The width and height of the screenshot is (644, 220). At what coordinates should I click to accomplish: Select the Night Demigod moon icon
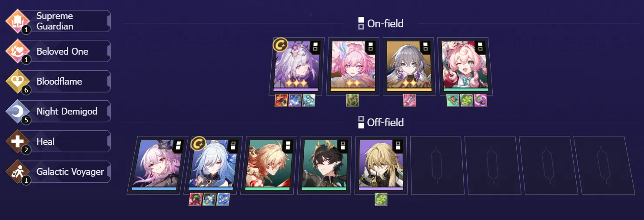coord(18,112)
